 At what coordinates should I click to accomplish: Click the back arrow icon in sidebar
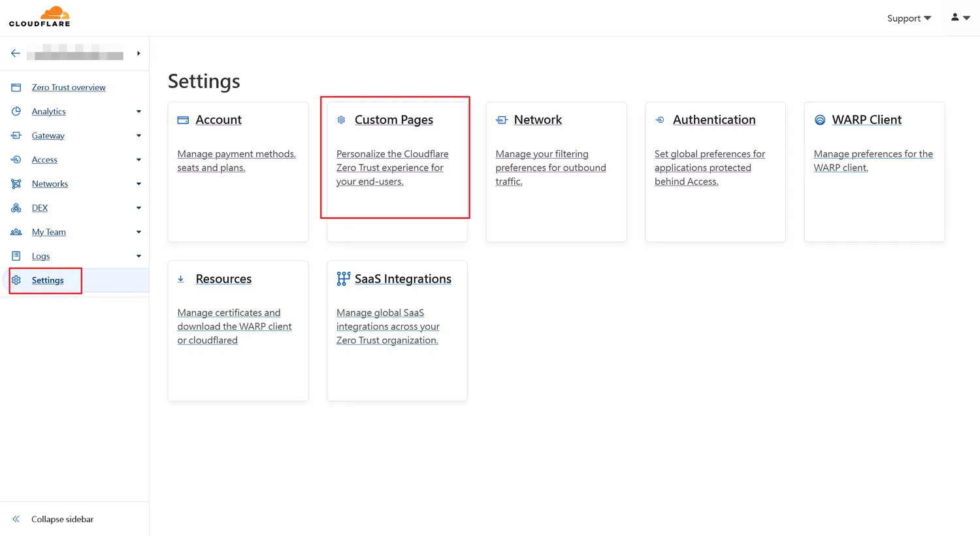tap(16, 54)
